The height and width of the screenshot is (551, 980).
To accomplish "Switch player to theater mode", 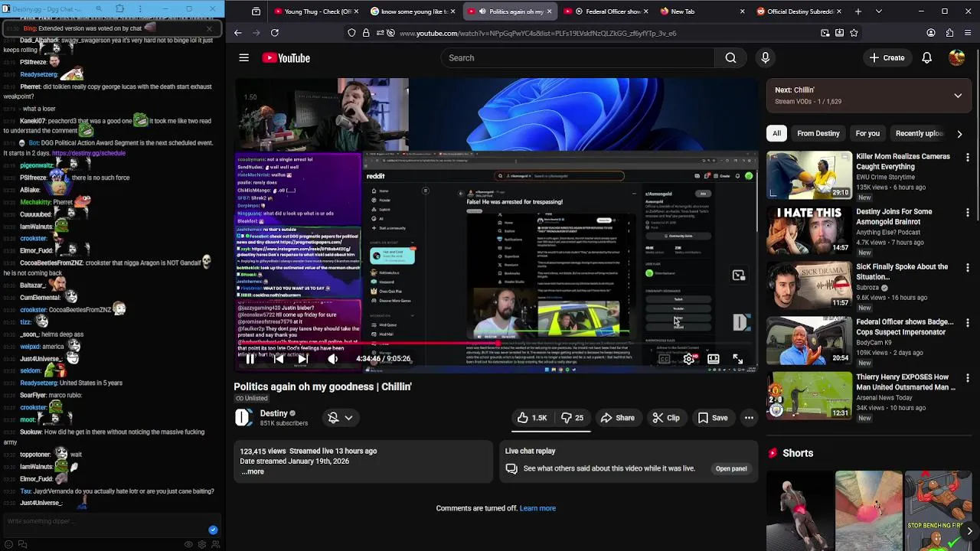I will pyautogui.click(x=713, y=358).
